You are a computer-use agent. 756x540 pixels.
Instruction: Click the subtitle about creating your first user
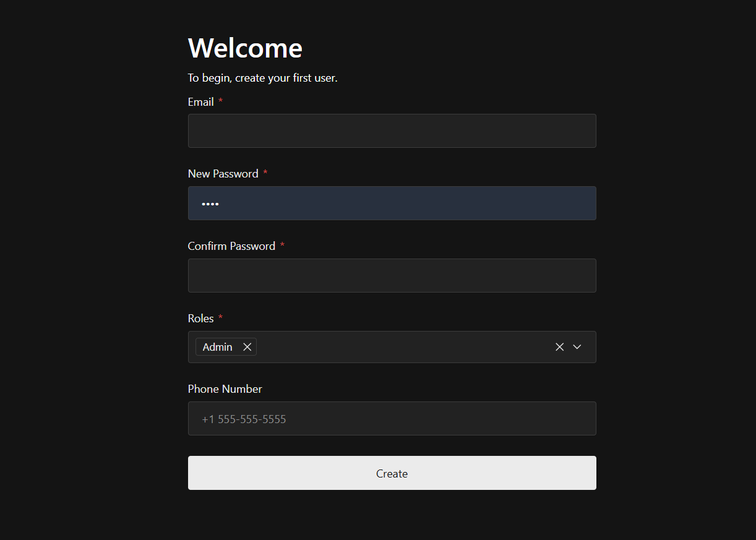click(x=262, y=77)
